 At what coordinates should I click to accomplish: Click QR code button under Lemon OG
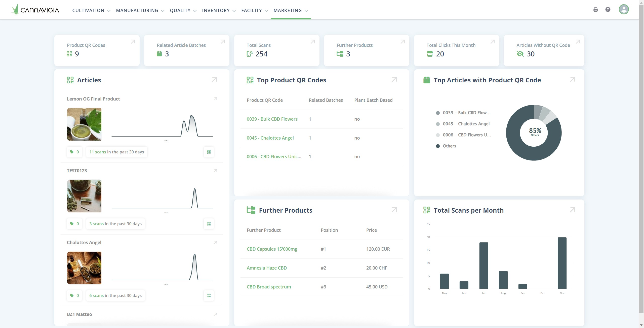(209, 152)
